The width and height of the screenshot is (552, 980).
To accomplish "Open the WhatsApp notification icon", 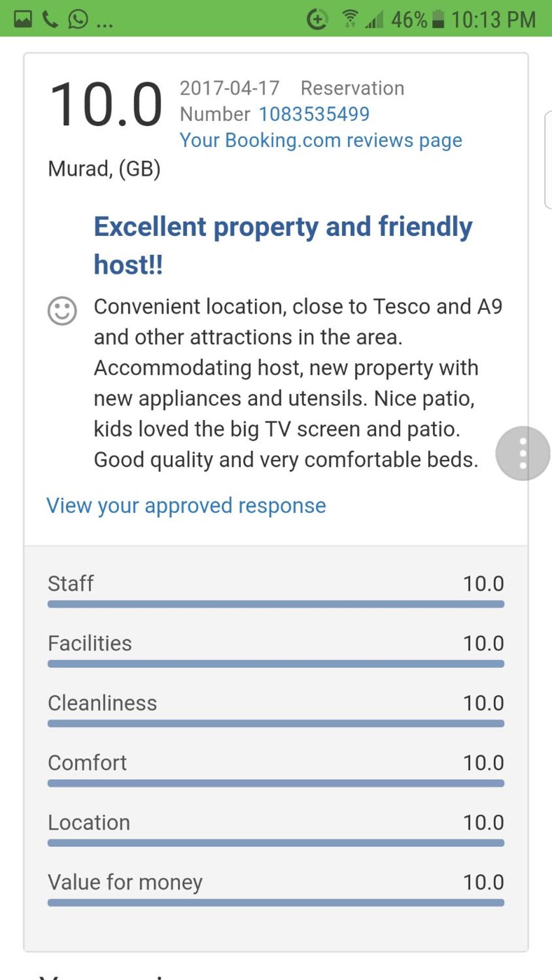I will (x=78, y=19).
